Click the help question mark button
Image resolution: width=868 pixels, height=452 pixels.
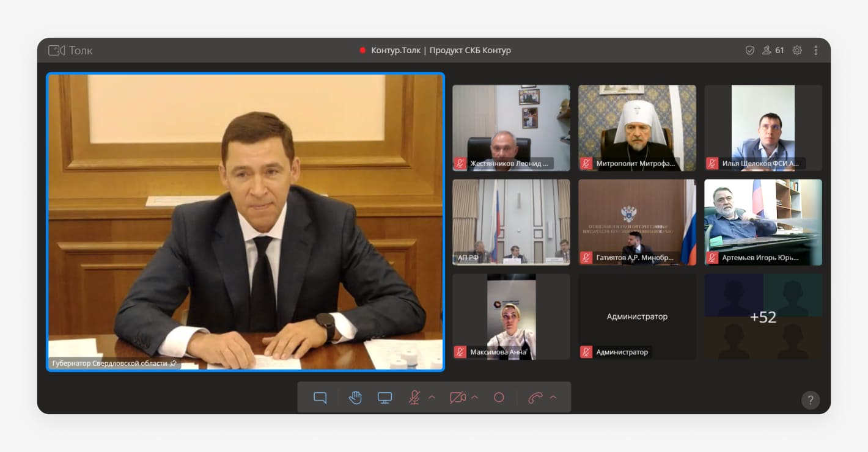(810, 400)
